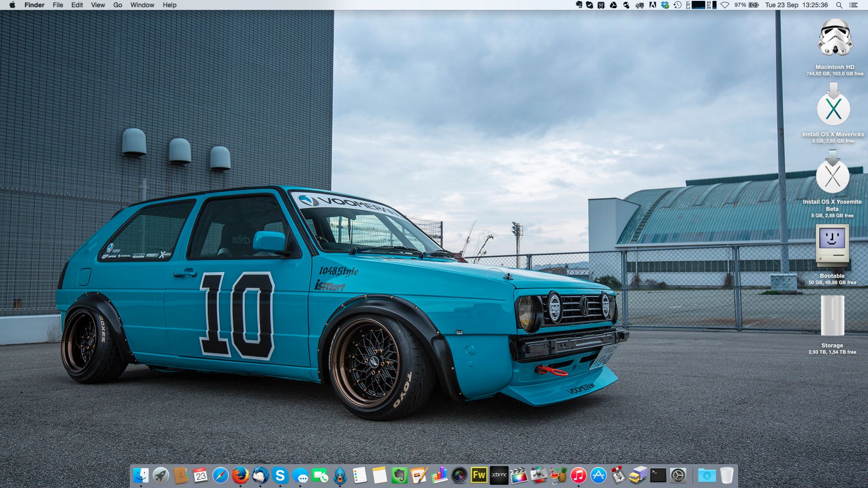
Task: Open battery status showing 97%
Action: [x=746, y=5]
